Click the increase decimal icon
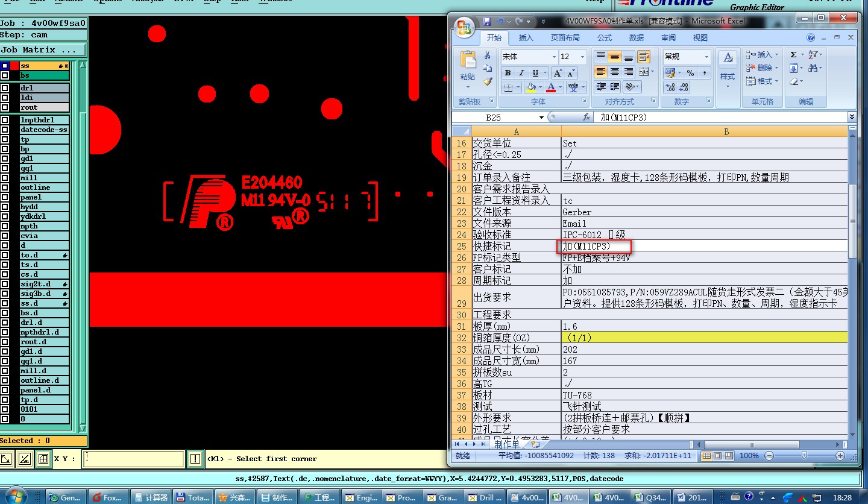868x504 pixels. point(670,87)
